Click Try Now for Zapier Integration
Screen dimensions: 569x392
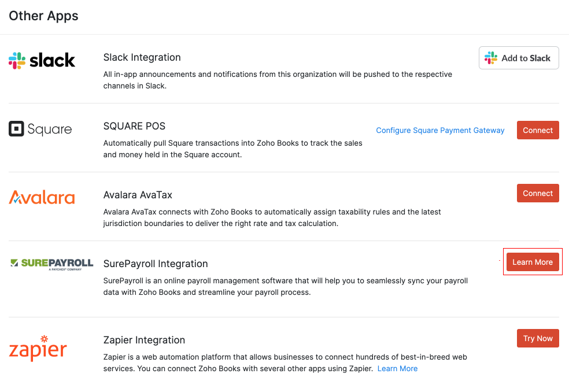tap(537, 338)
